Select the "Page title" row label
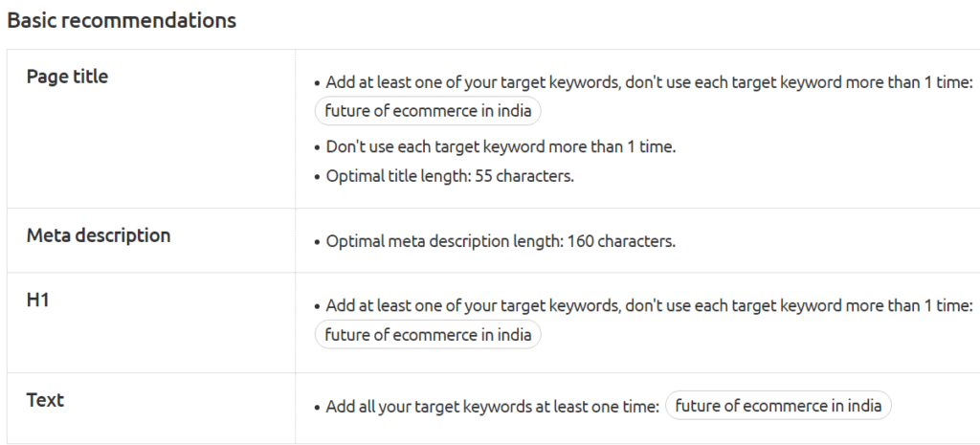980x445 pixels. (67, 77)
